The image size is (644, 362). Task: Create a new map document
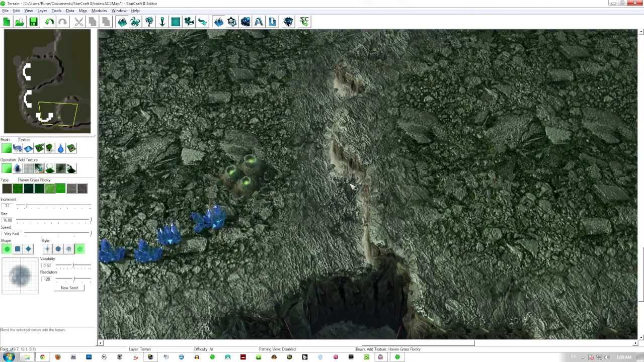(x=7, y=22)
